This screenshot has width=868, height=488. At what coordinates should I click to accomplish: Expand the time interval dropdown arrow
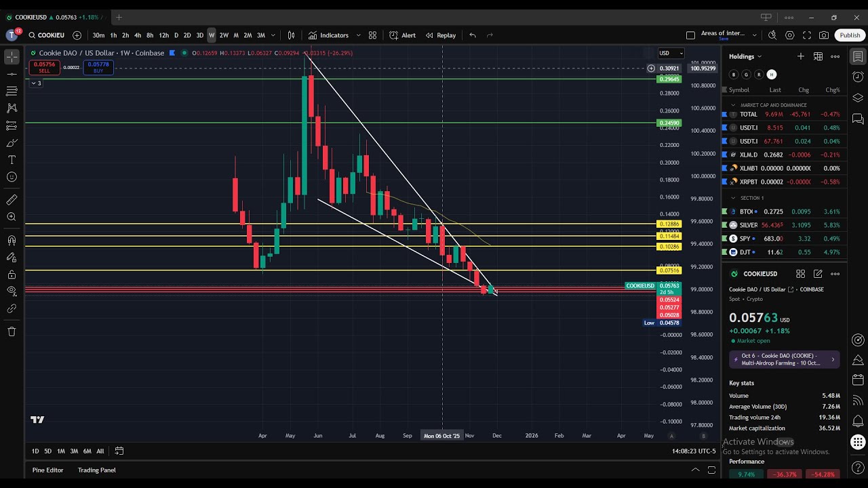pyautogui.click(x=273, y=35)
